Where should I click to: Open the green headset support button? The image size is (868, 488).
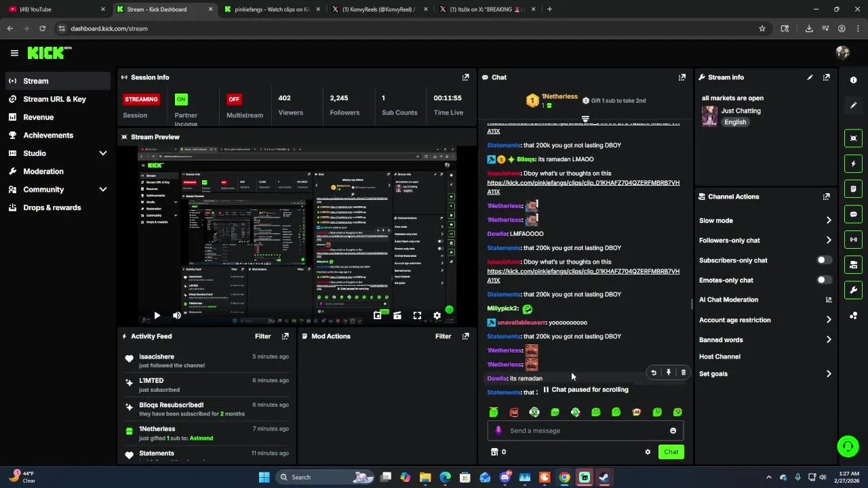848,446
